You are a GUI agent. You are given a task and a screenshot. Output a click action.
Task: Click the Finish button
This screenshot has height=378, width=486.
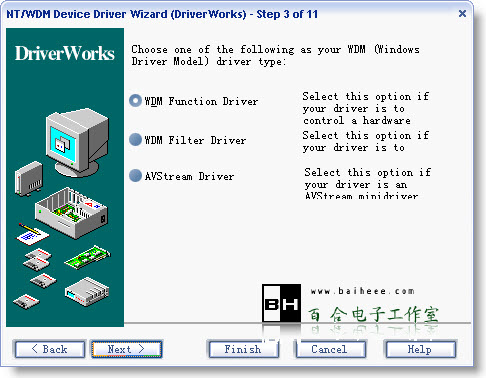[243, 349]
